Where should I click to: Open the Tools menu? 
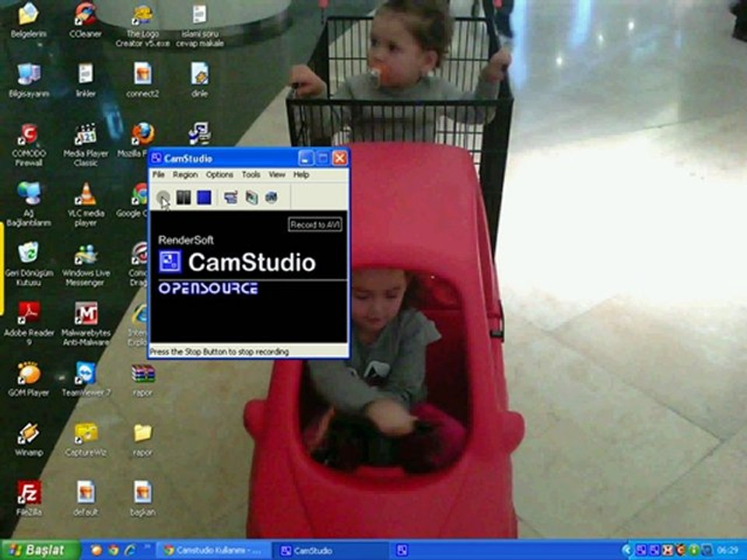coord(251,175)
